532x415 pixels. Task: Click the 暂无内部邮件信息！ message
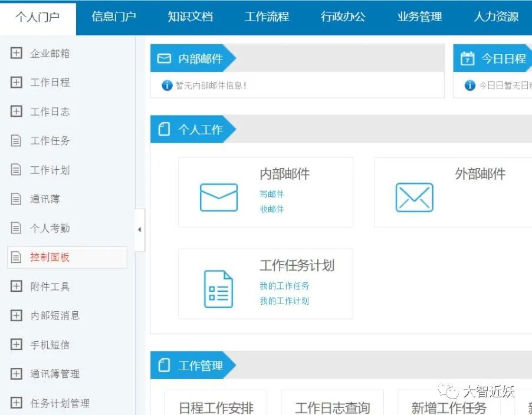211,85
